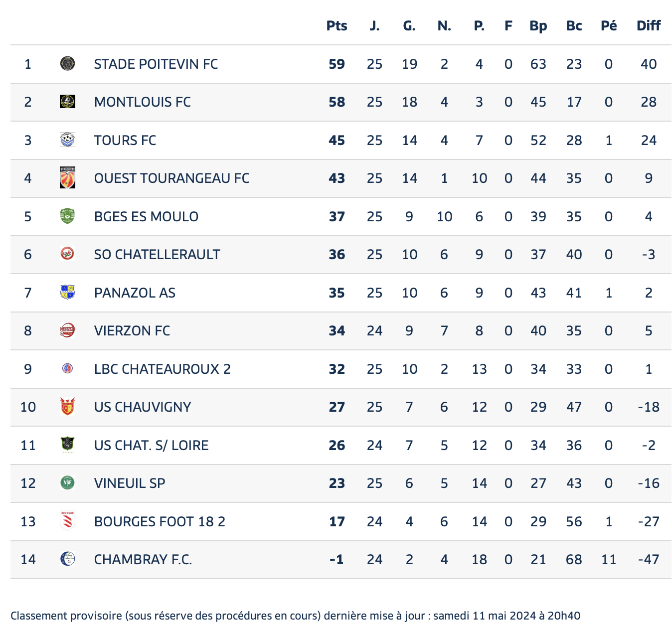Open the STADE POITEVIN FC team link
Viewport: 672px width, 630px height.
click(156, 64)
